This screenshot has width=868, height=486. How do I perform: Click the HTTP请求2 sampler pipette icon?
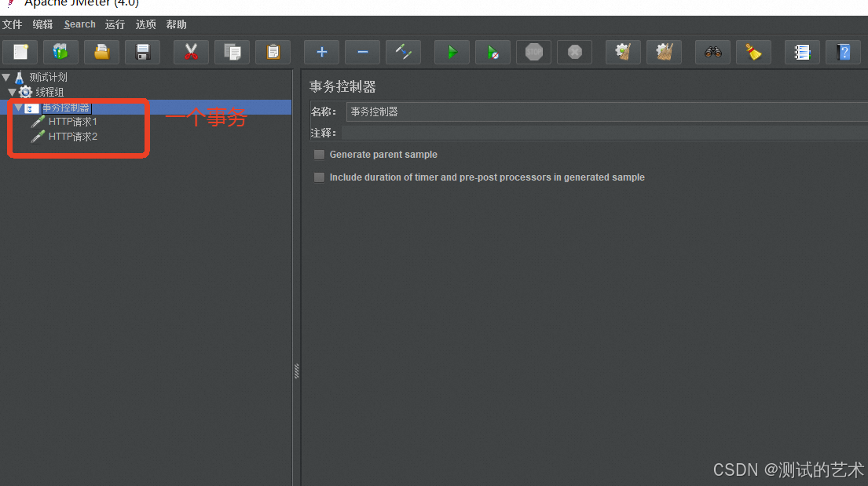(x=38, y=136)
